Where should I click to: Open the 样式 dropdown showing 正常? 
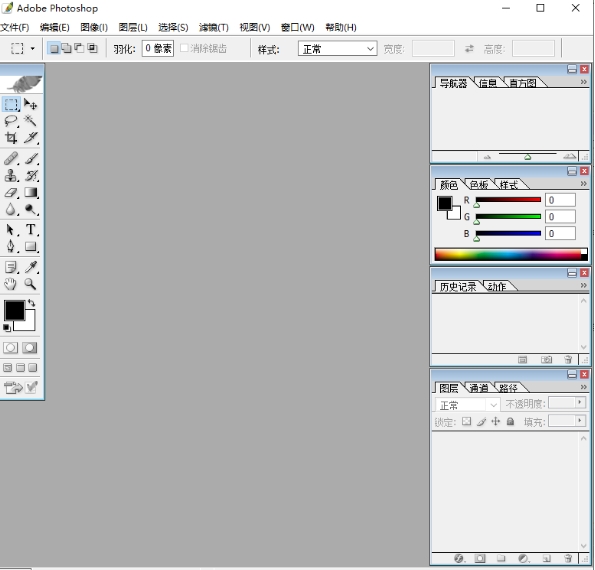pyautogui.click(x=337, y=49)
